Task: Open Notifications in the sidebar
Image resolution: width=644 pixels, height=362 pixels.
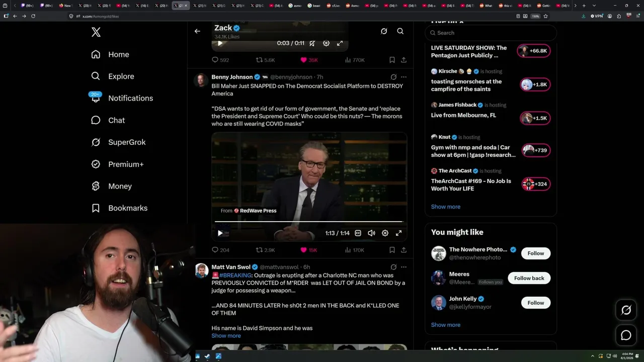Action: (x=122, y=98)
